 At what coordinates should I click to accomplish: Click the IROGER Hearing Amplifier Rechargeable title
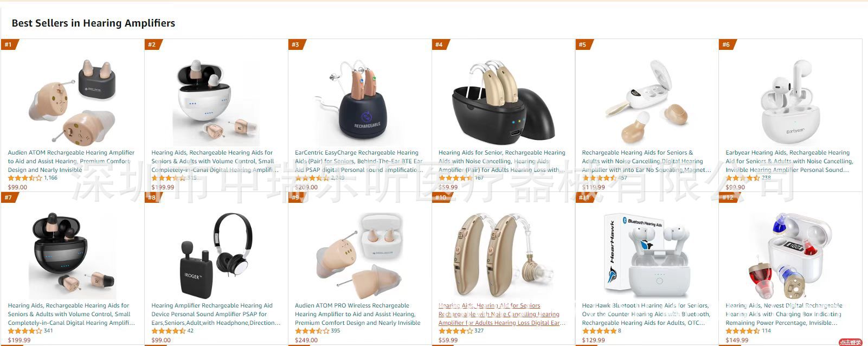pyautogui.click(x=216, y=314)
